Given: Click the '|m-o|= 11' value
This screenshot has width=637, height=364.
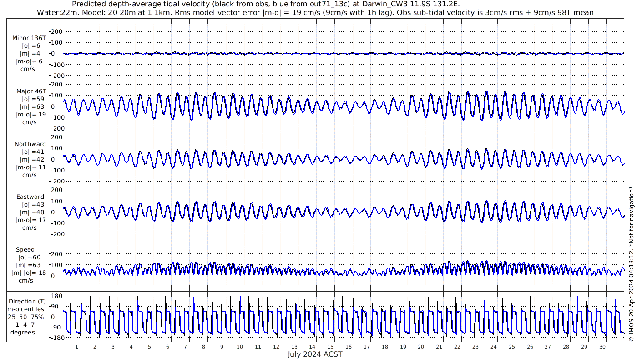Looking at the screenshot, I should tap(31, 167).
